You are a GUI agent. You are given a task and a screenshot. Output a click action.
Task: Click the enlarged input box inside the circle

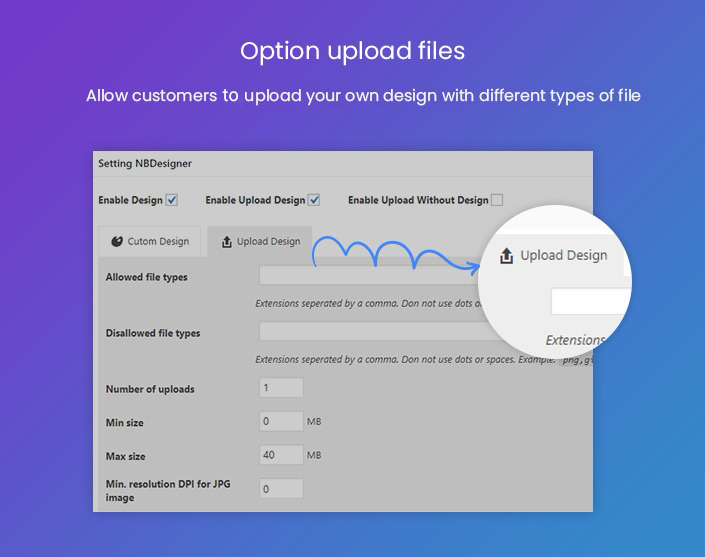pyautogui.click(x=592, y=301)
